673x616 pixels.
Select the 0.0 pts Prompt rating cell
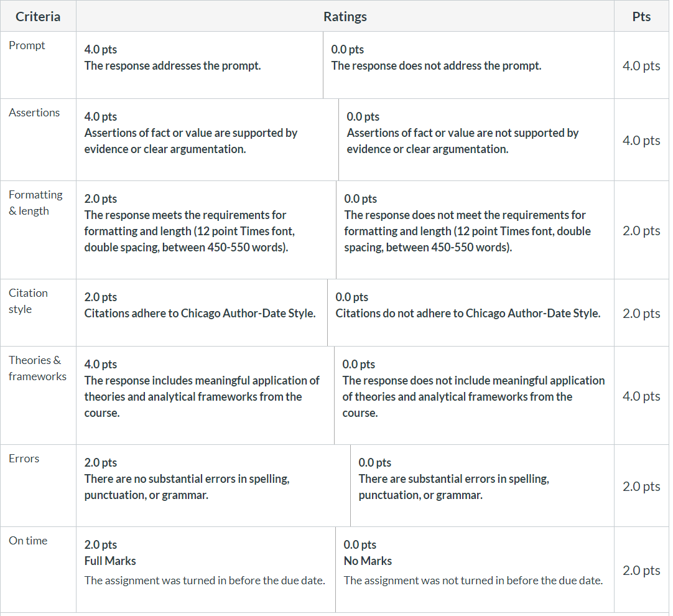click(x=468, y=65)
